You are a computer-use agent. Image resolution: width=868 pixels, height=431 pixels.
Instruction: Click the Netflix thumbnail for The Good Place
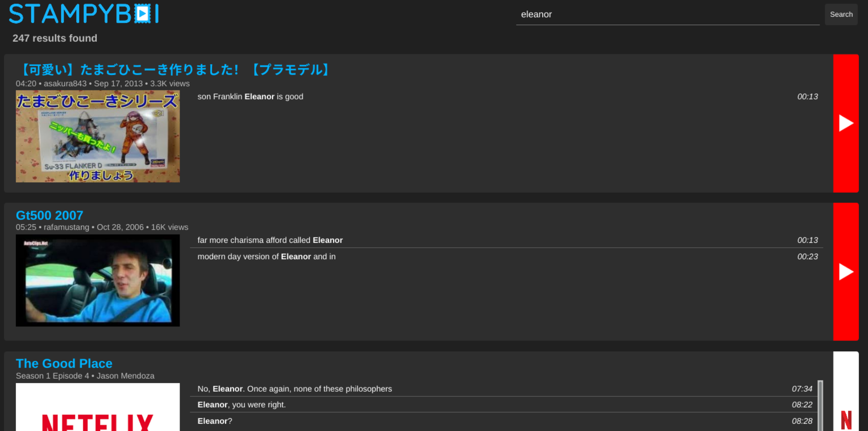pyautogui.click(x=98, y=407)
